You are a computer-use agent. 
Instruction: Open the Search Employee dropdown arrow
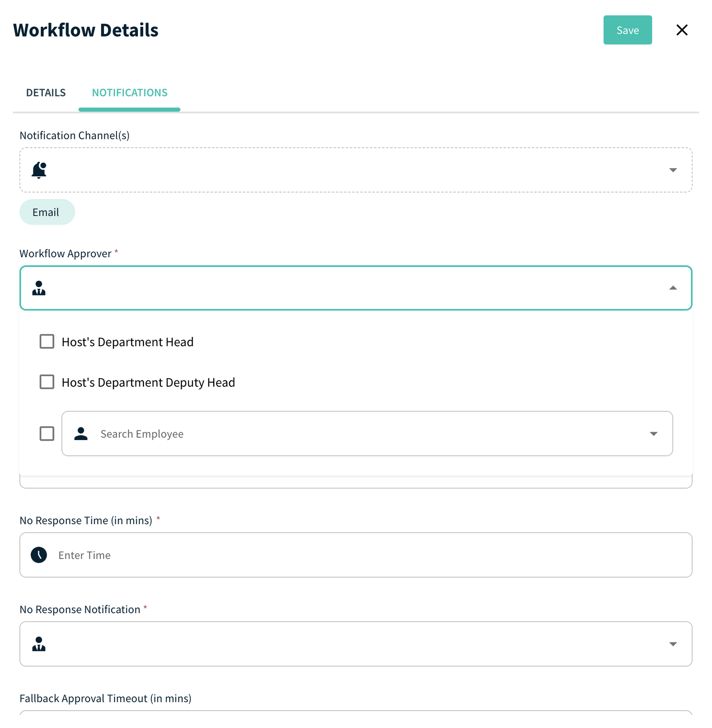[x=653, y=433]
